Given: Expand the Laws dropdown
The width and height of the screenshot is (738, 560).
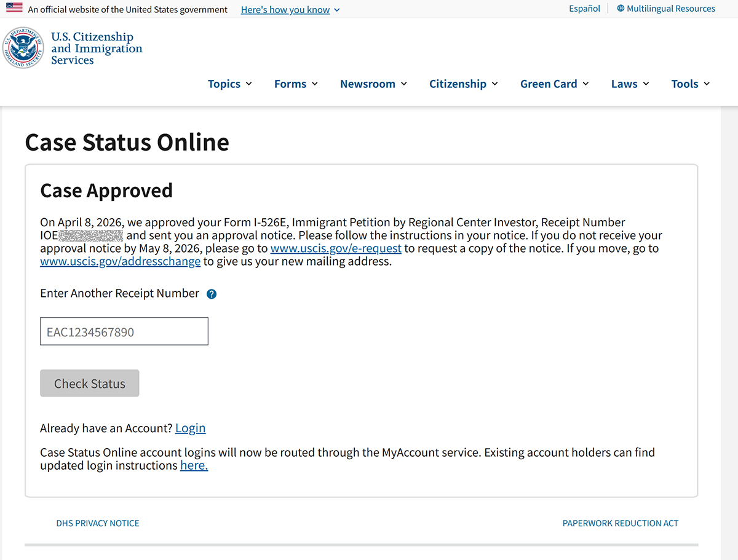Looking at the screenshot, I should click(x=630, y=84).
